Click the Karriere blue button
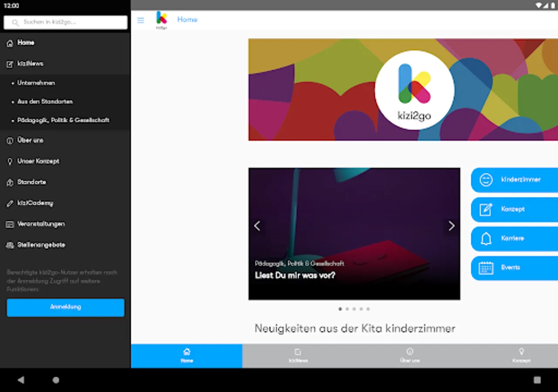Viewport: 558px width, 392px height. click(x=514, y=239)
